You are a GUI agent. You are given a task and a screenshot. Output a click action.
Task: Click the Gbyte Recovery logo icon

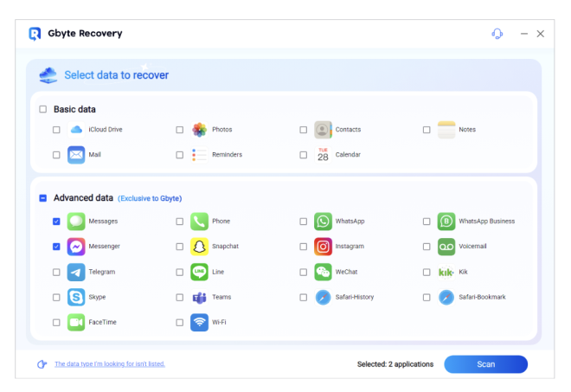(x=35, y=34)
